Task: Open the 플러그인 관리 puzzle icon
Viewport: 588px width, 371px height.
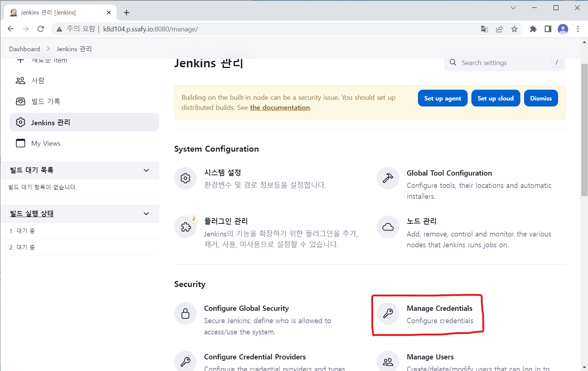Action: (185, 227)
